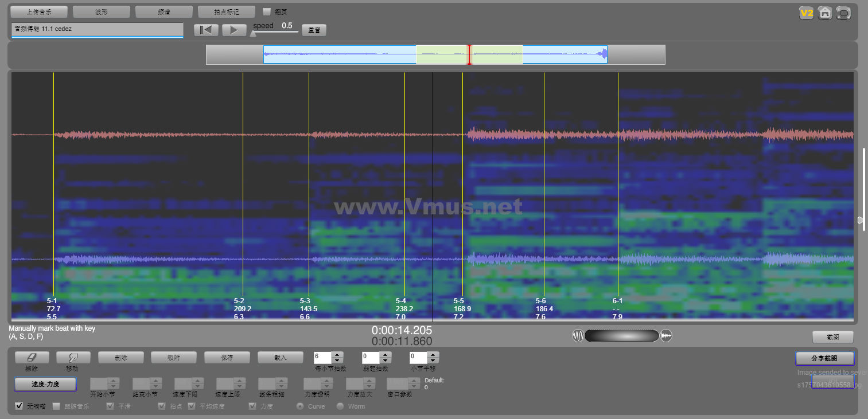Click the tempo value 209.2

[243, 308]
